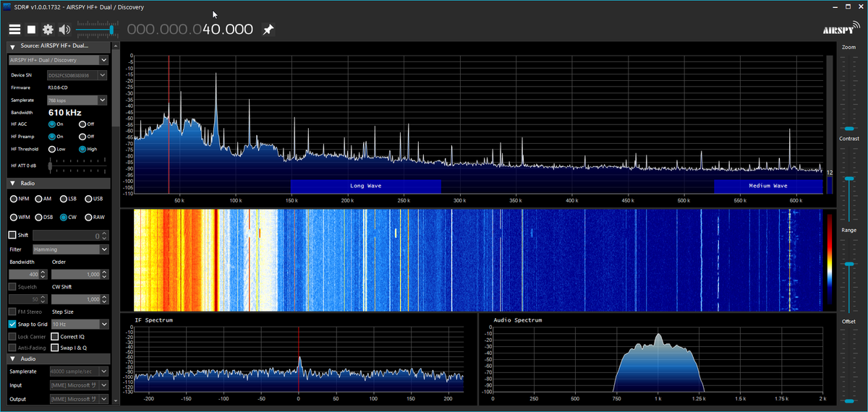Click the CW Shift 1,000 stepper
Viewport: 868px width, 412px height.
[80, 299]
